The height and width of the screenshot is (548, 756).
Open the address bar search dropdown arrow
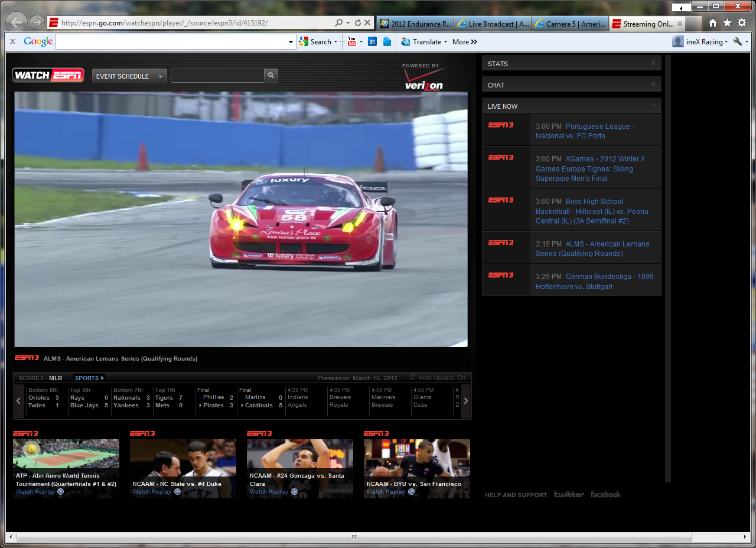(348, 23)
